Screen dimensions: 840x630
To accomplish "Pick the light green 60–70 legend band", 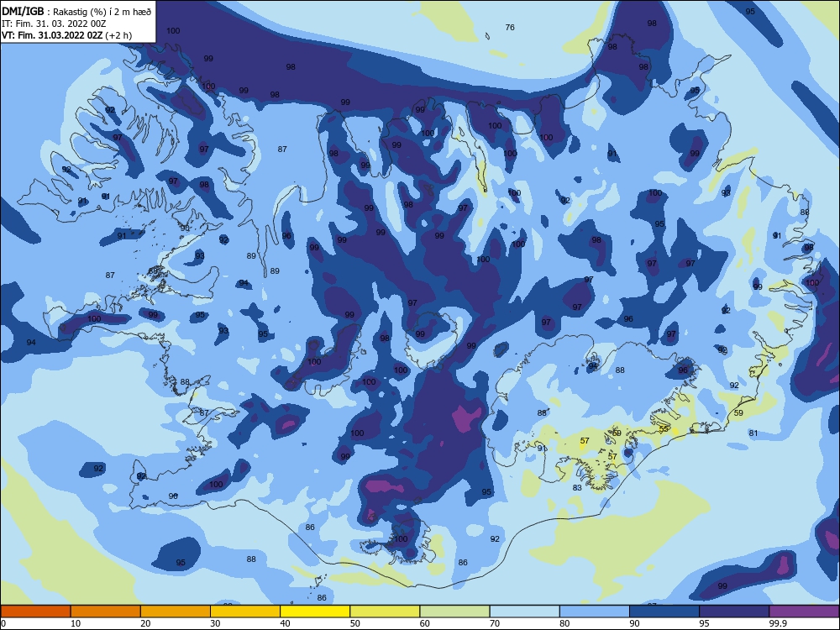I will click(x=454, y=612).
